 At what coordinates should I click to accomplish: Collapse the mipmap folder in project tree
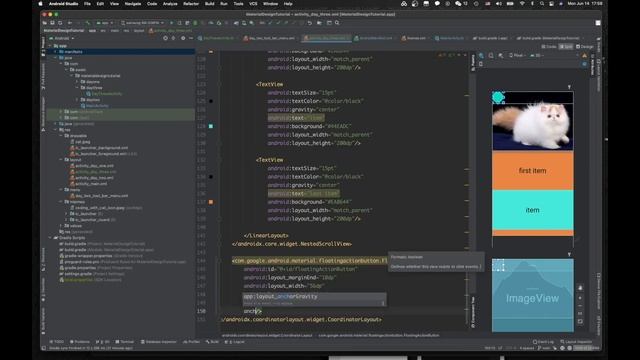(x=61, y=202)
